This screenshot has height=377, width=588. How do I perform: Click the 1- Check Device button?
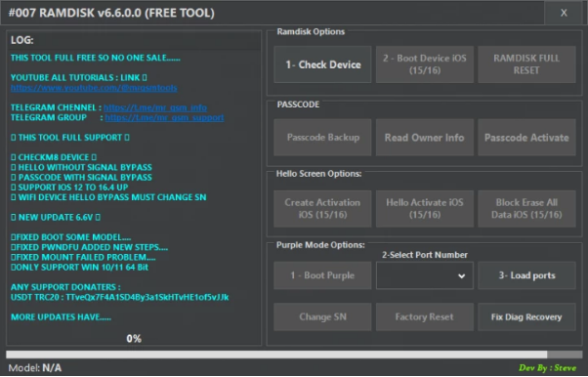point(322,64)
